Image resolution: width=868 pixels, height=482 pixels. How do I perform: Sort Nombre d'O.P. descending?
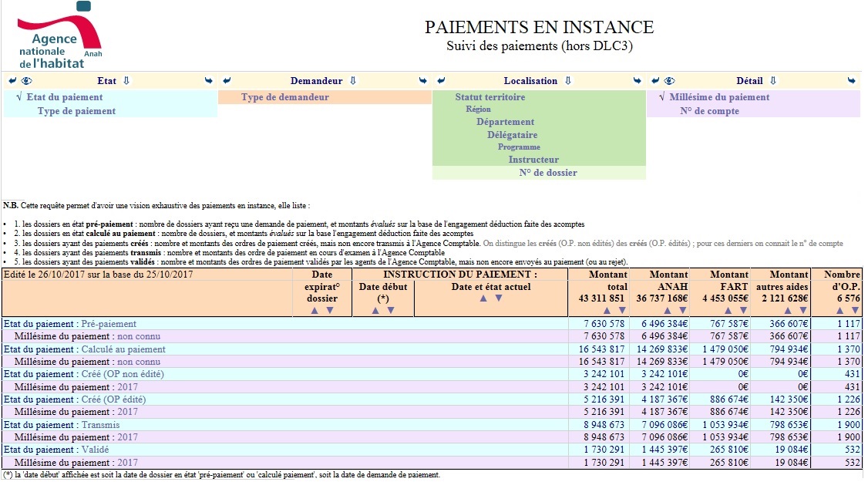point(855,311)
